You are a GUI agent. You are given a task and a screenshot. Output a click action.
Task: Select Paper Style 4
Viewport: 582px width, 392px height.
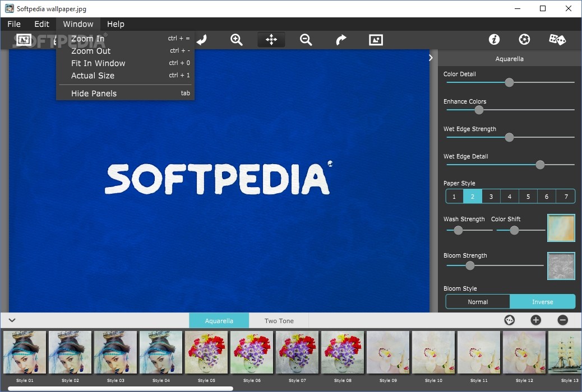[x=510, y=197]
